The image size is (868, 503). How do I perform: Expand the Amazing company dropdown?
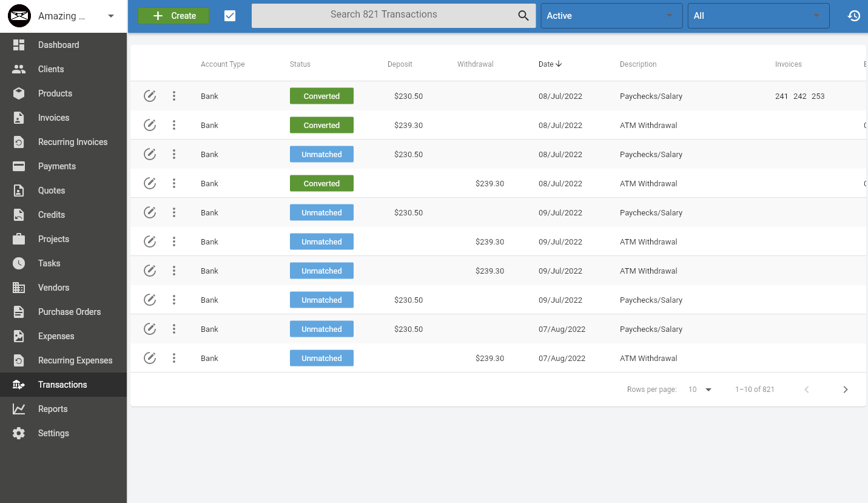[x=111, y=16]
